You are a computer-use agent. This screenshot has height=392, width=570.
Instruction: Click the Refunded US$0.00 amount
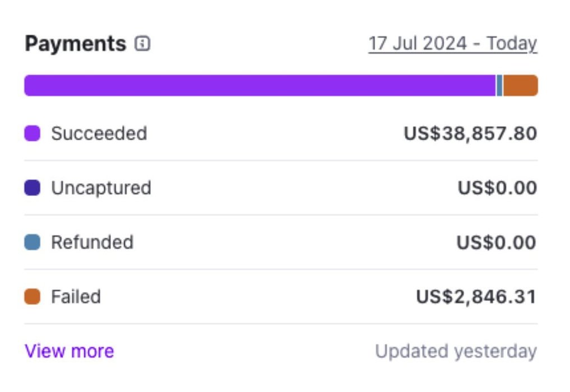497,242
